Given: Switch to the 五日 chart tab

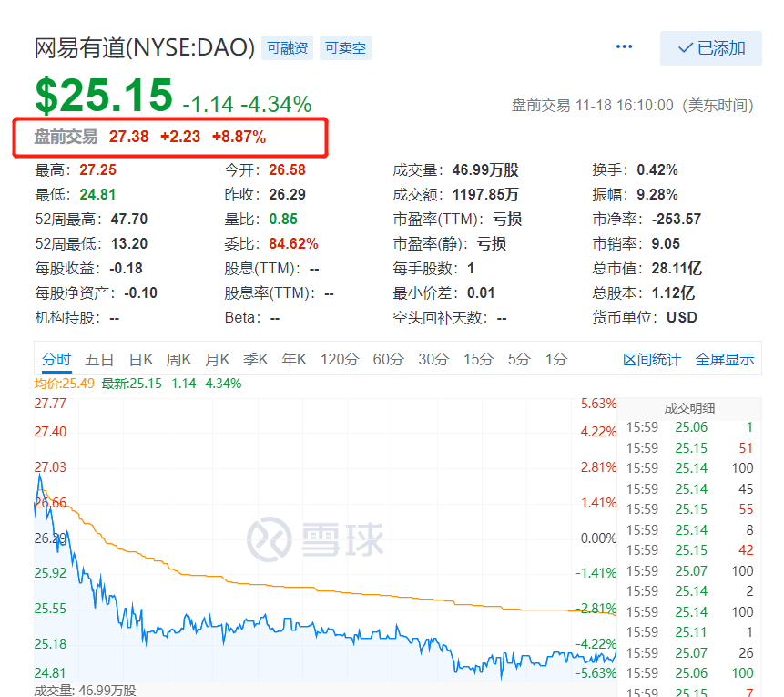Looking at the screenshot, I should (x=99, y=359).
